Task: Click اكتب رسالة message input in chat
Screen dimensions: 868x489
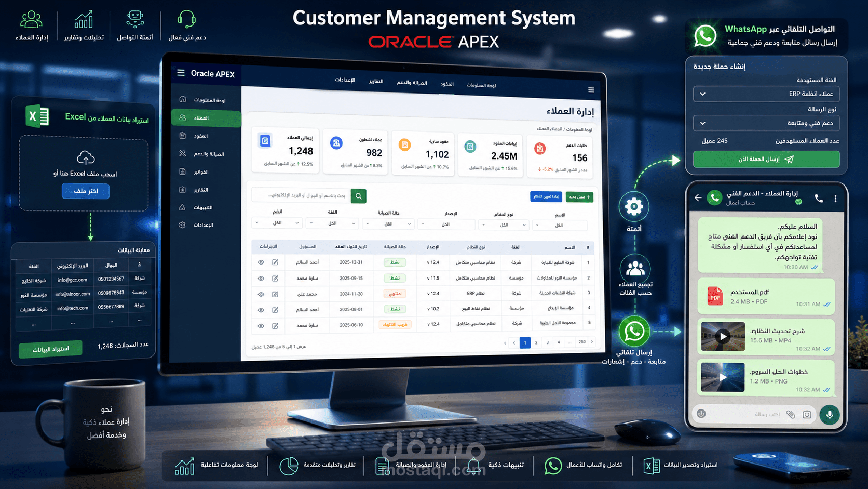Action: [767, 414]
